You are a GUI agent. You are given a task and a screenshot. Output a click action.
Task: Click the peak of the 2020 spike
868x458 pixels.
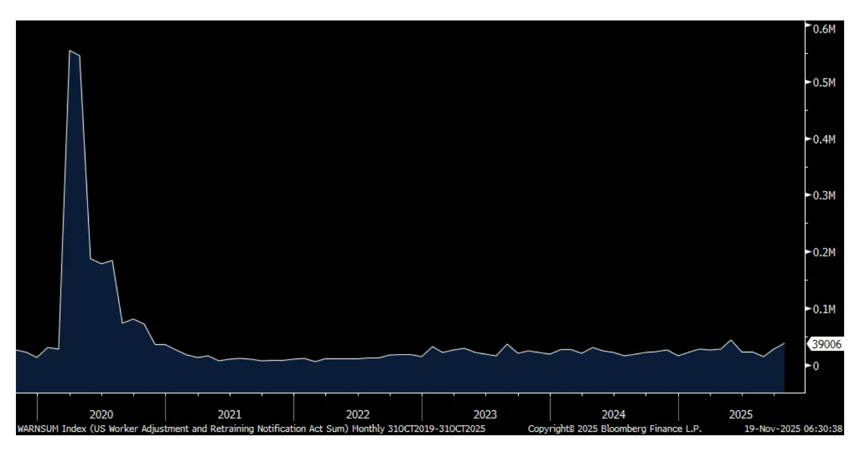click(70, 51)
